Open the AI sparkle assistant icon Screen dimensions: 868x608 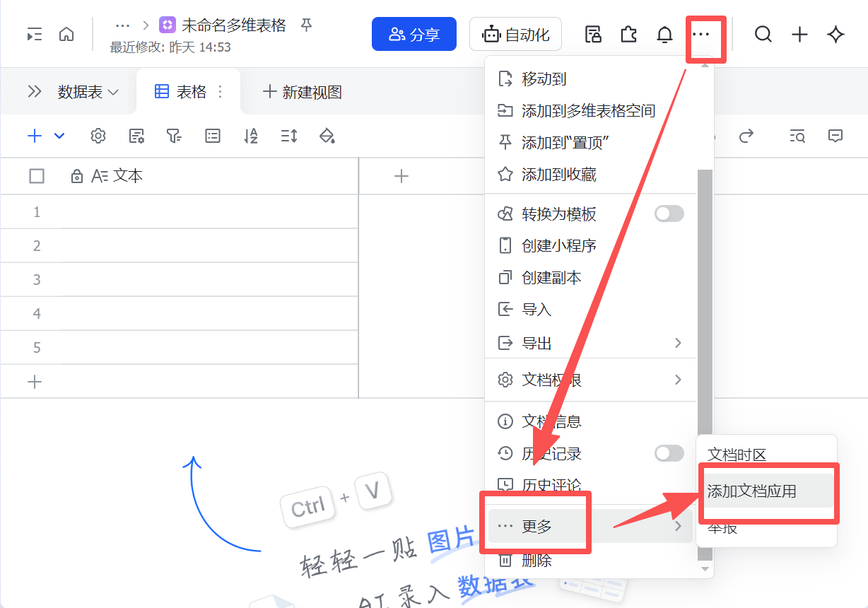point(836,34)
